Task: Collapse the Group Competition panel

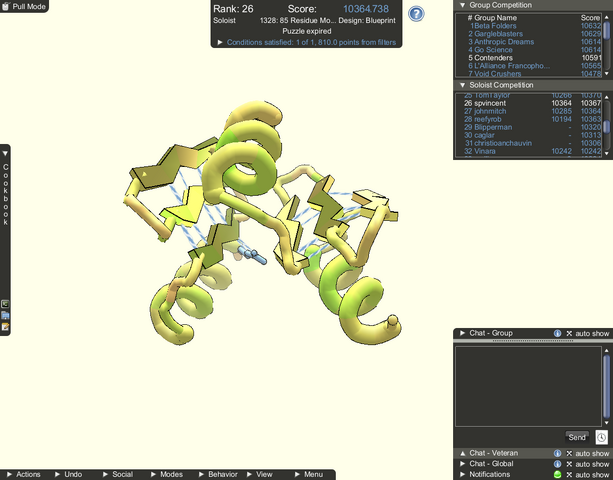Action: (462, 5)
